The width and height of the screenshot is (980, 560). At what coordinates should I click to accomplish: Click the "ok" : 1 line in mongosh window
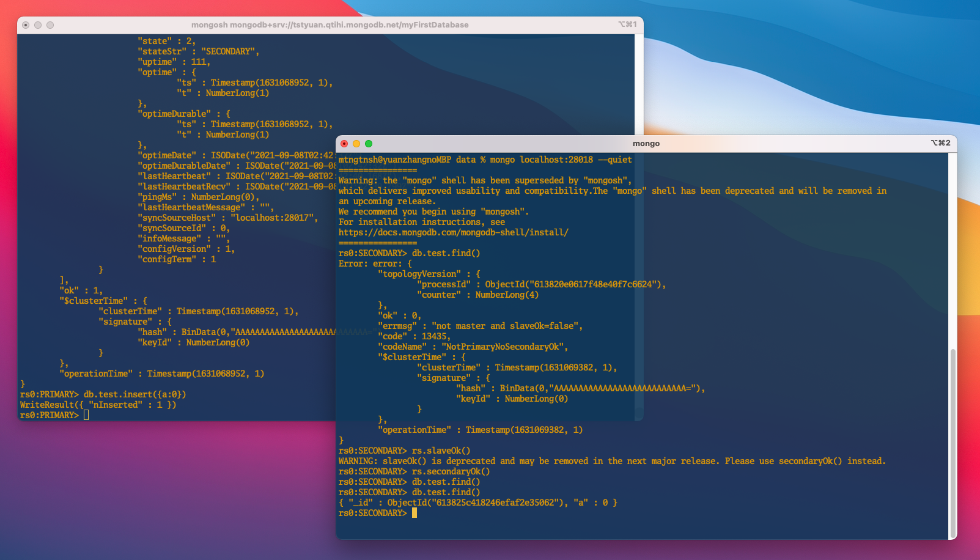pyautogui.click(x=81, y=290)
